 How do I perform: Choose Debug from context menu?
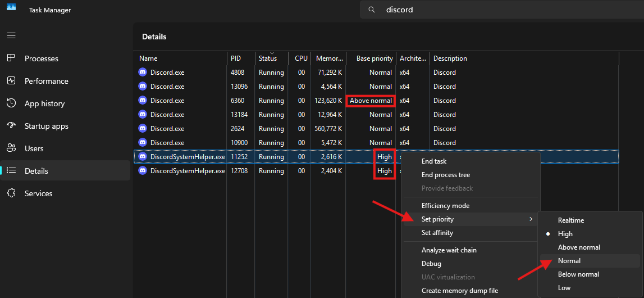(471, 264)
